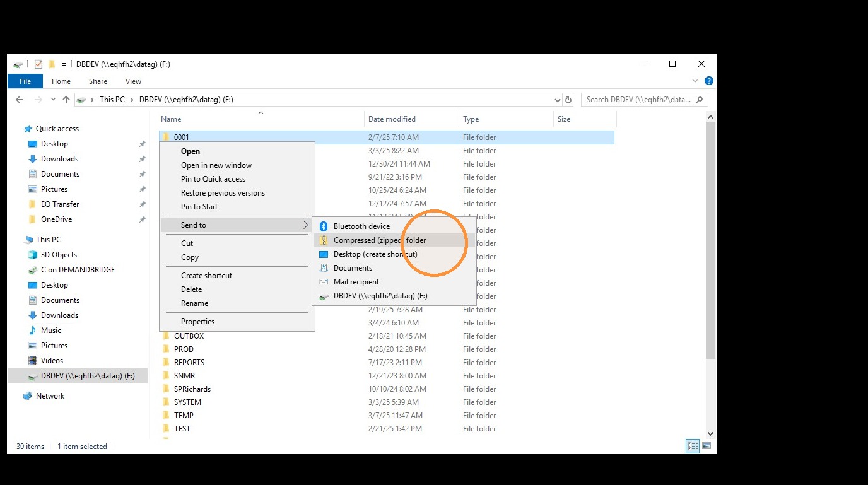Select the 0001 folder row
The height and width of the screenshot is (485, 868).
tap(386, 137)
